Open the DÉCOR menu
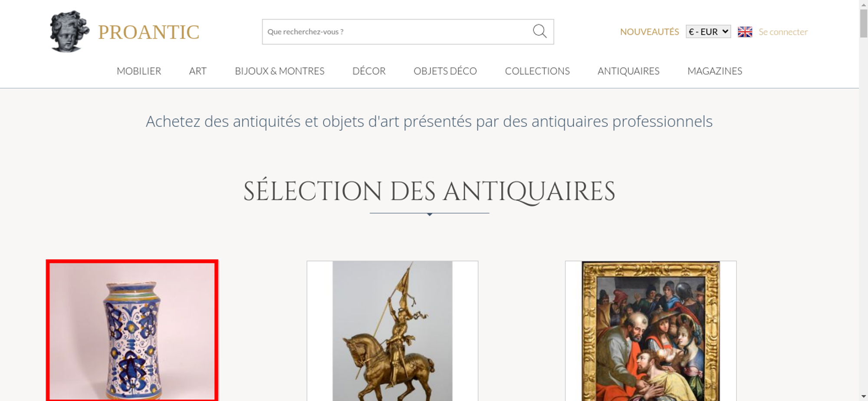Viewport: 868px width, 401px height. pos(369,71)
